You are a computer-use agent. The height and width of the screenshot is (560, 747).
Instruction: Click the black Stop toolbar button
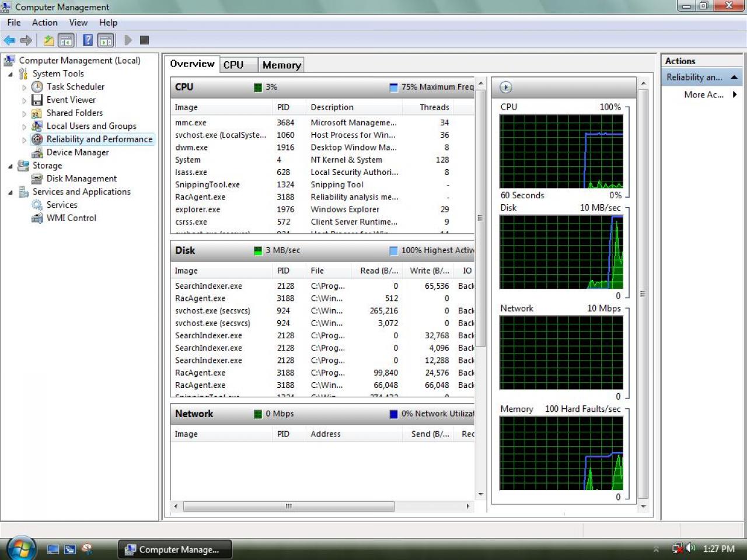(x=145, y=40)
